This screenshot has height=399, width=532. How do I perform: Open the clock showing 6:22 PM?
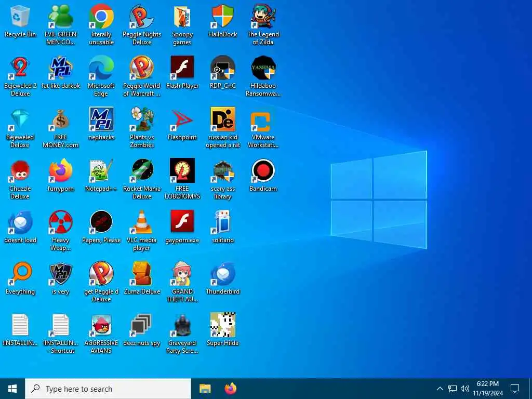[x=487, y=389]
